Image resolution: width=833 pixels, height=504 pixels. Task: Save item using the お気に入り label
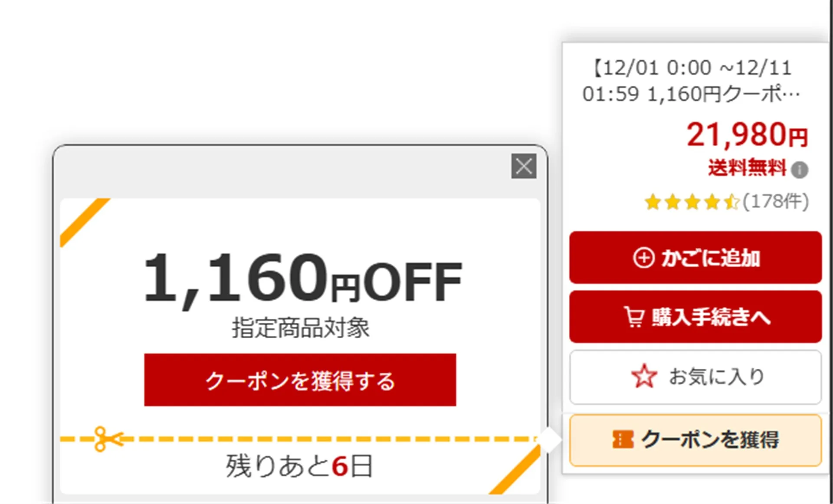[x=716, y=376]
